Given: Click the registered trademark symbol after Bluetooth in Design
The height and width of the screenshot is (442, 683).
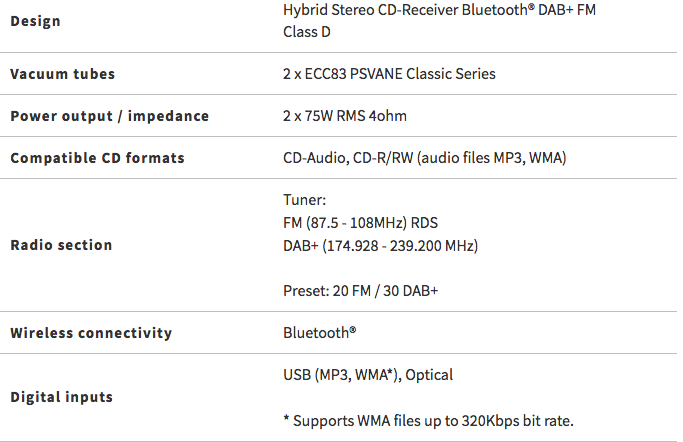Looking at the screenshot, I should coord(531,7).
